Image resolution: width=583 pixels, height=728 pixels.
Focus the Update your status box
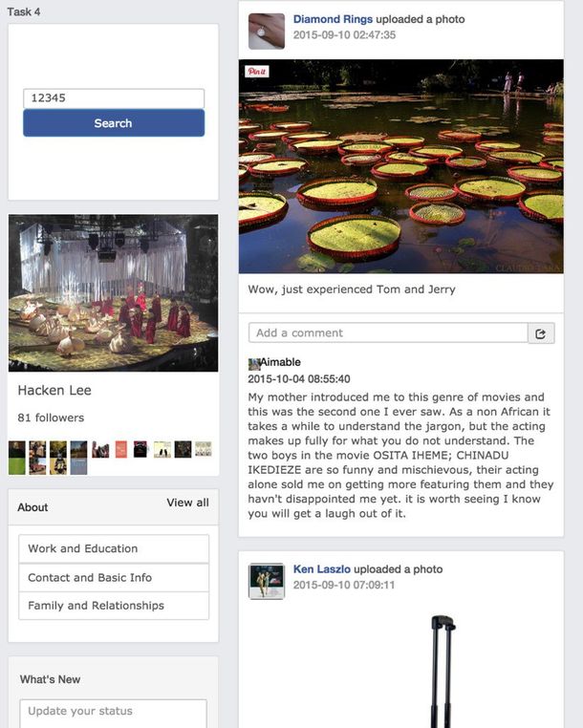click(x=114, y=714)
